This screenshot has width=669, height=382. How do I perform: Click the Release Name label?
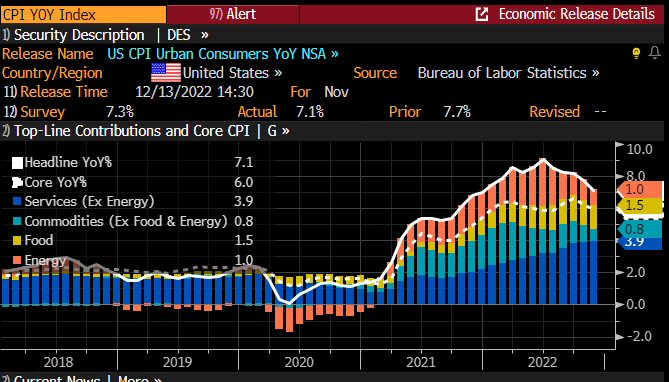click(x=48, y=54)
